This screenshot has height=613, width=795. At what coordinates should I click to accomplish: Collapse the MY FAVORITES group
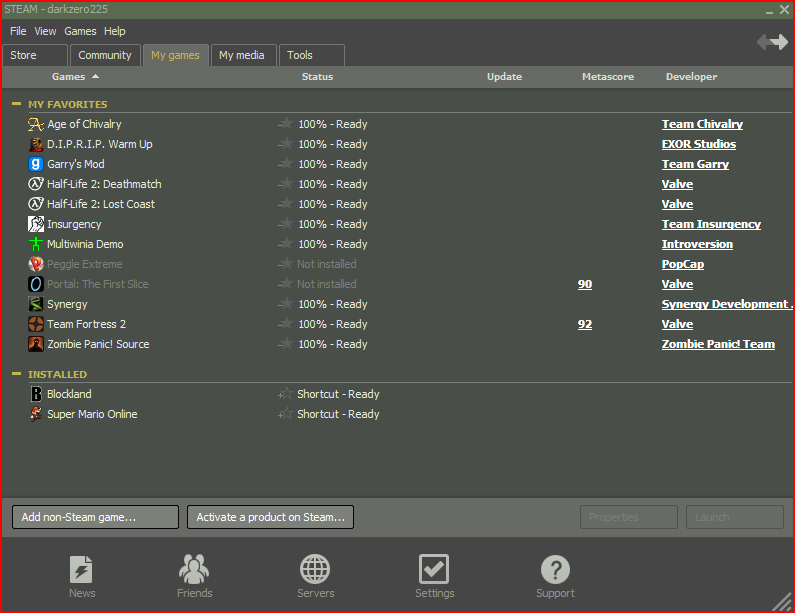pos(16,104)
